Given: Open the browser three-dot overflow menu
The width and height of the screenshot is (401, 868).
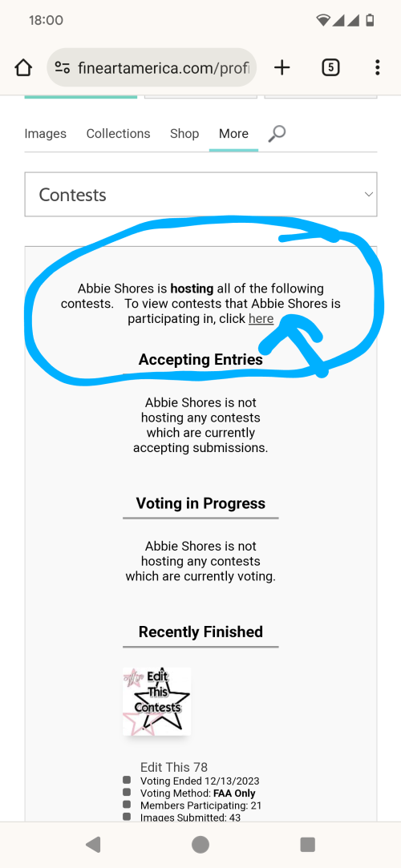Looking at the screenshot, I should point(377,67).
